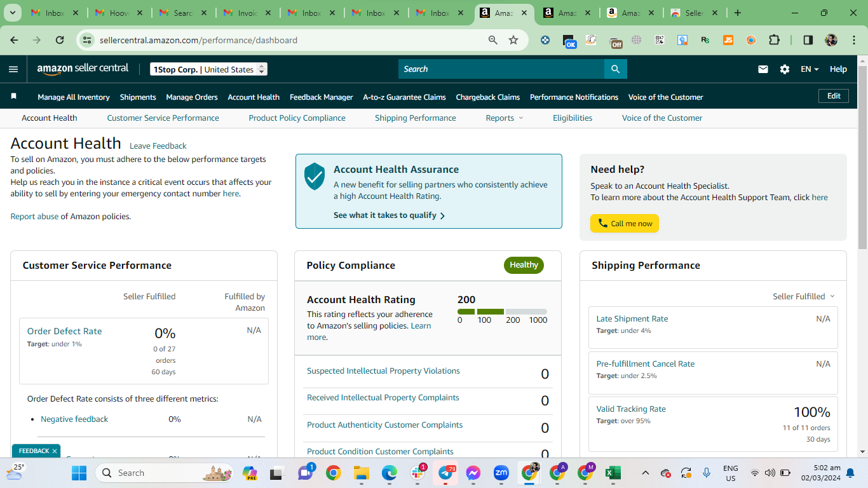
Task: Click the magnifier search button in Seller Central
Action: click(615, 69)
